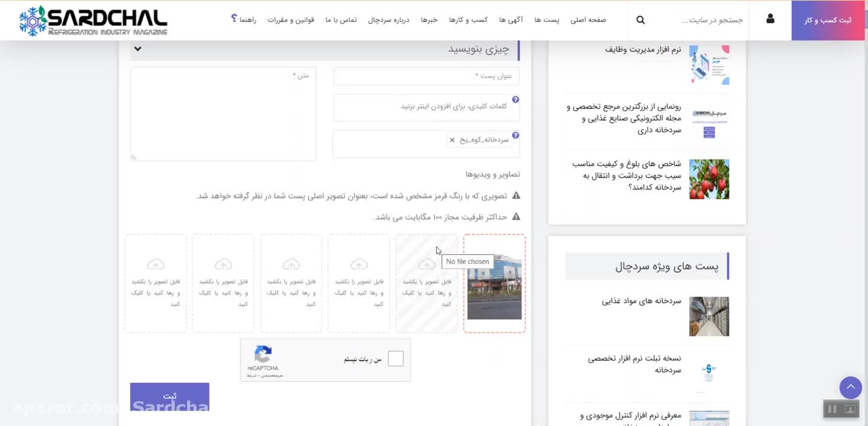Pause the video with the pause icon

[832, 409]
